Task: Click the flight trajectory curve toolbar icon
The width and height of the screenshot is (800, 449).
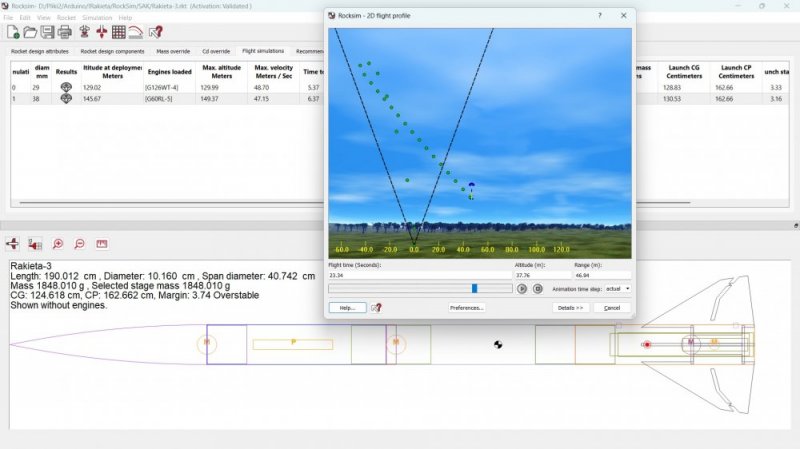Action: pyautogui.click(x=135, y=32)
